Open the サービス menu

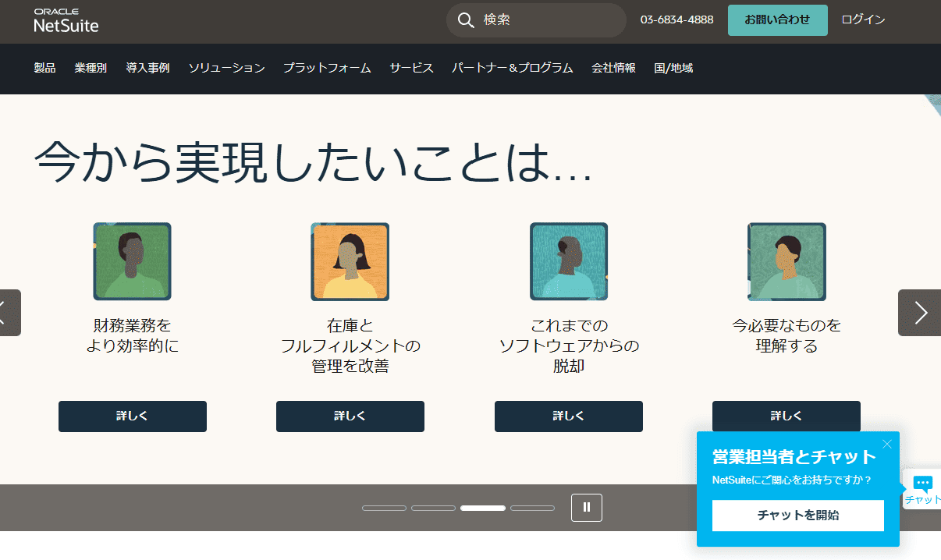coord(411,68)
